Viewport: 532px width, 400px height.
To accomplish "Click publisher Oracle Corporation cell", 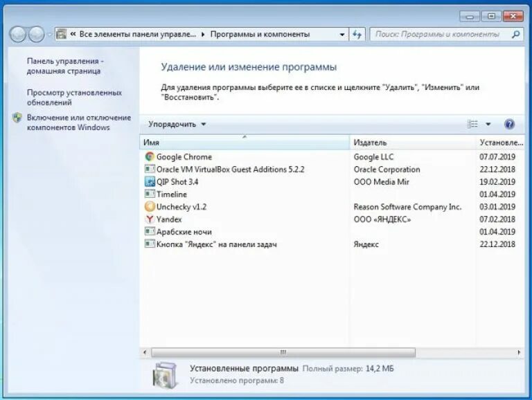I will click(387, 170).
